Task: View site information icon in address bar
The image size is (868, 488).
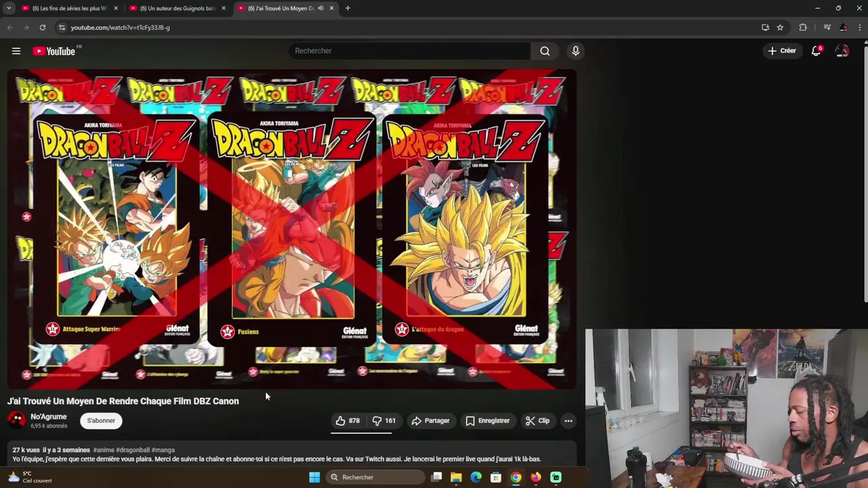Action: (62, 28)
